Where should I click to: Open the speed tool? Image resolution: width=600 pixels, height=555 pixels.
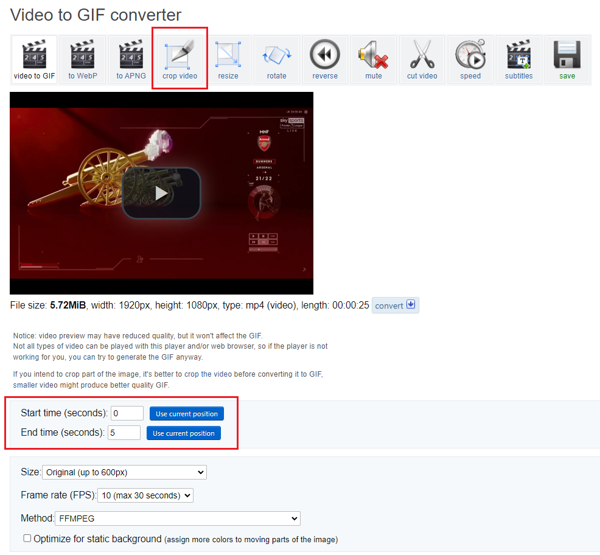(x=470, y=60)
